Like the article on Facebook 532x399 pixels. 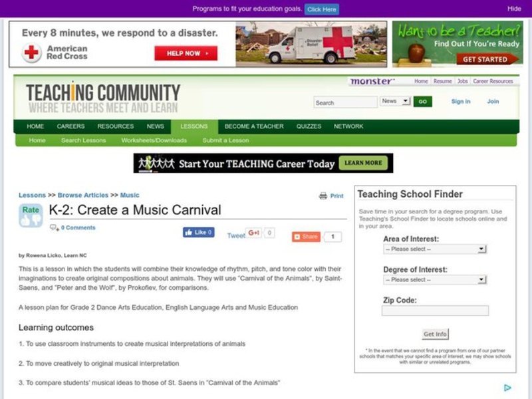pyautogui.click(x=198, y=232)
